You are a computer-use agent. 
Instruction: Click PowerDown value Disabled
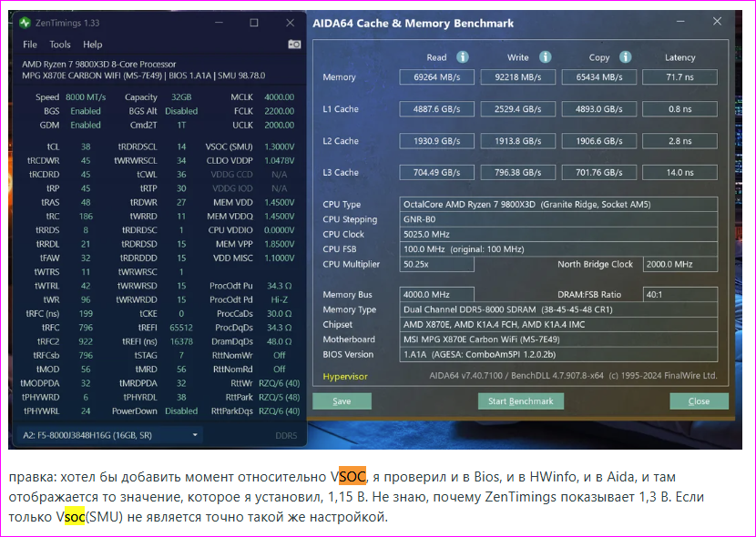pyautogui.click(x=181, y=410)
